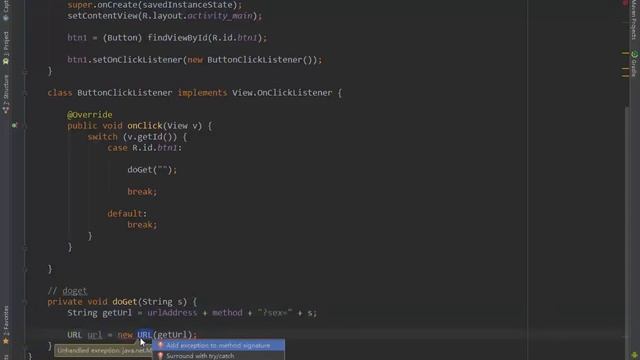Click the '(Button)' cast
This screenshot has width=640, height=360.
[x=122, y=38]
